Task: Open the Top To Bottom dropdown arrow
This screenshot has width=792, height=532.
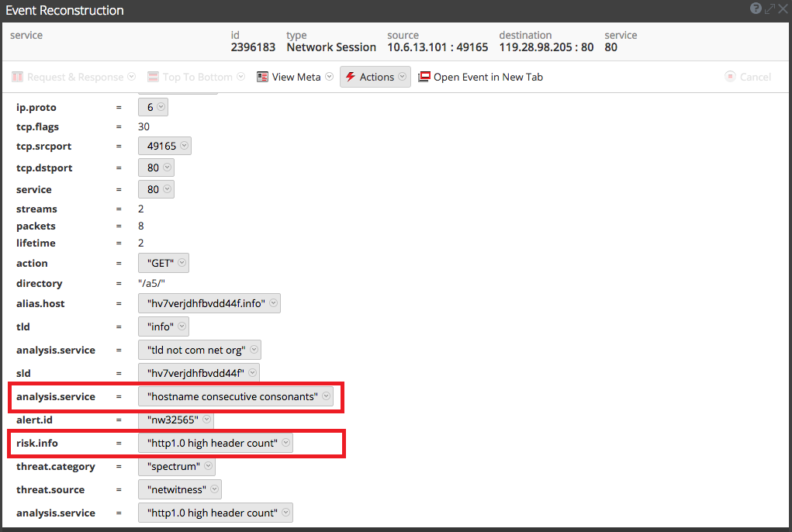Action: pos(241,77)
